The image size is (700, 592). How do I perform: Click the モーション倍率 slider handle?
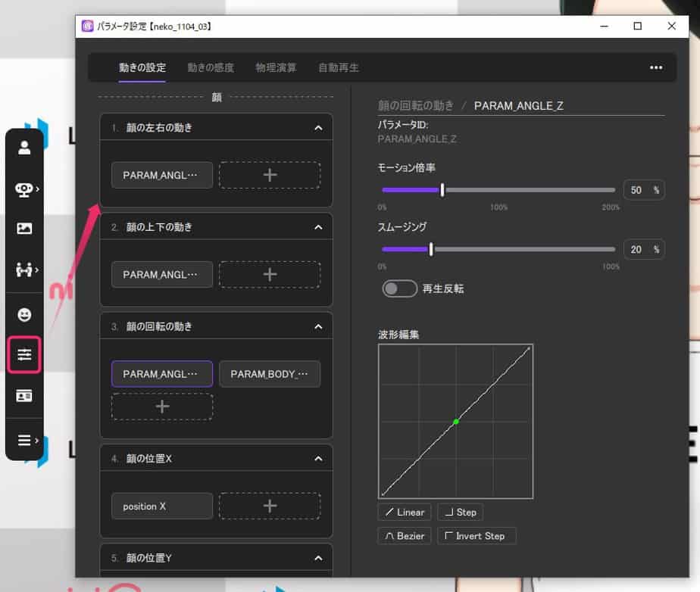click(442, 190)
